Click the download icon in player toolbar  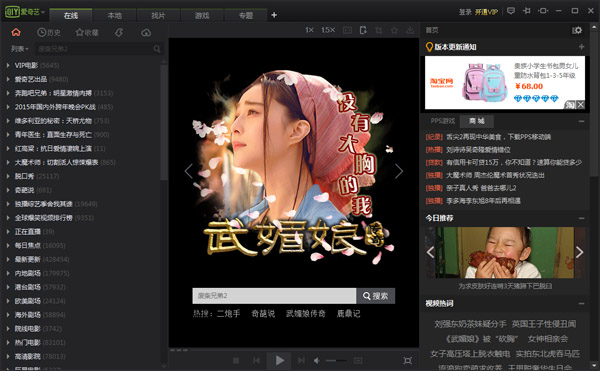coord(410,30)
